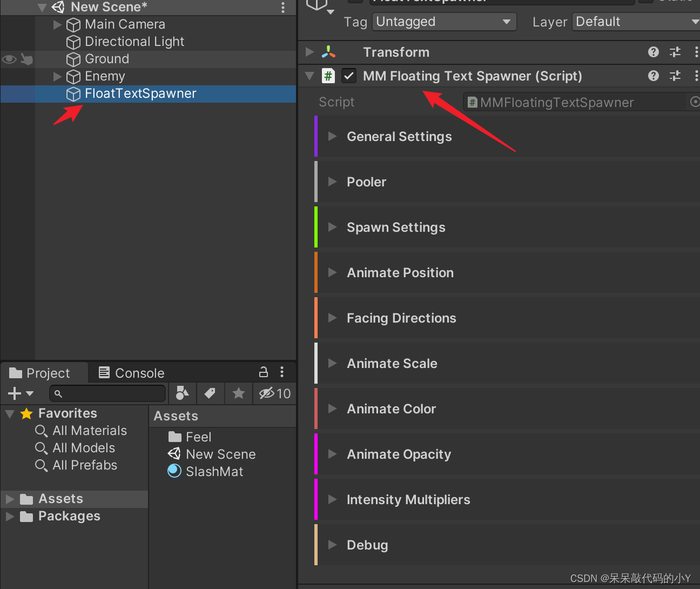
Task: Expand Animate Color section
Action: click(332, 409)
